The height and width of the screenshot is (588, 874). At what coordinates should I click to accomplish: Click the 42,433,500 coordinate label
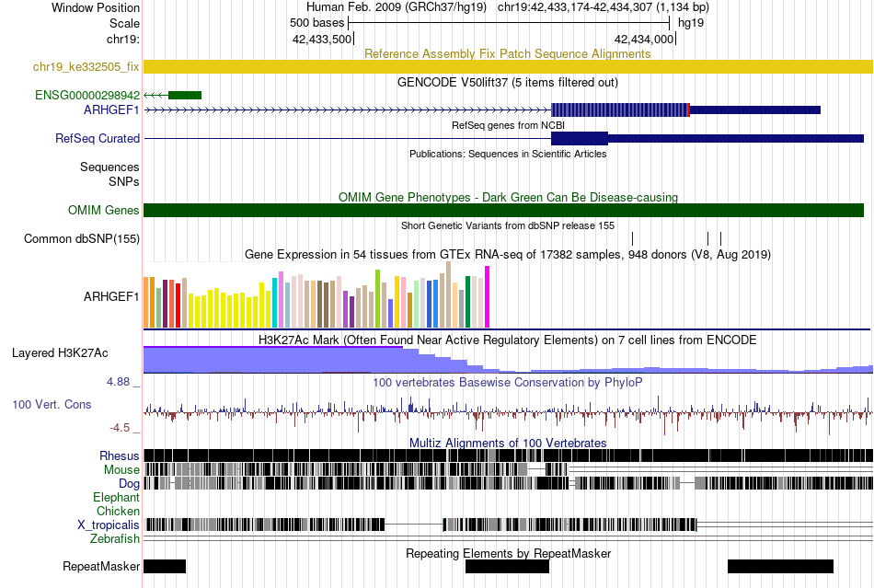[x=322, y=39]
